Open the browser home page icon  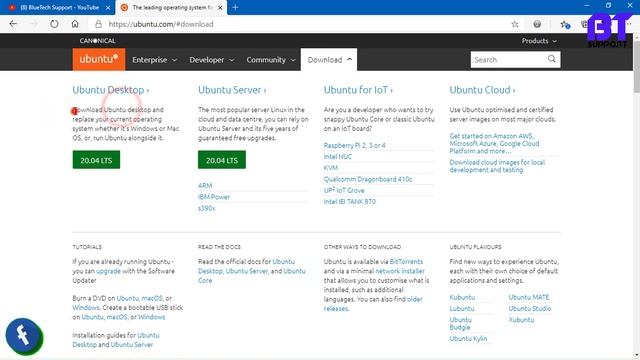pyautogui.click(x=75, y=24)
